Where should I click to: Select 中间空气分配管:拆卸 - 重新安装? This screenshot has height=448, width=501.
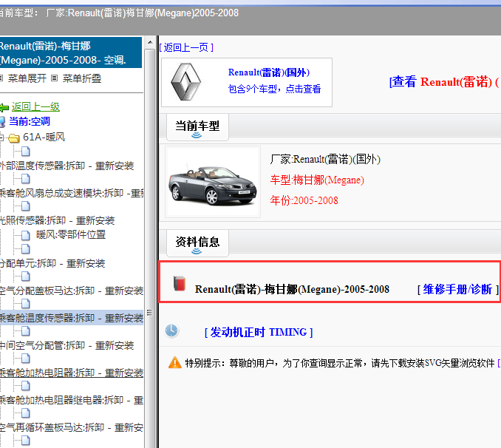(67, 345)
